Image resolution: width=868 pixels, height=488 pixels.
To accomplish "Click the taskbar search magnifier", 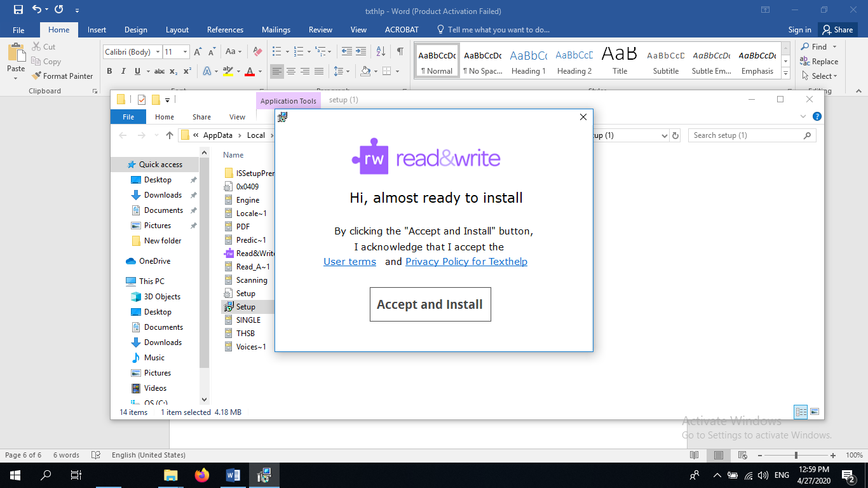I will [46, 475].
